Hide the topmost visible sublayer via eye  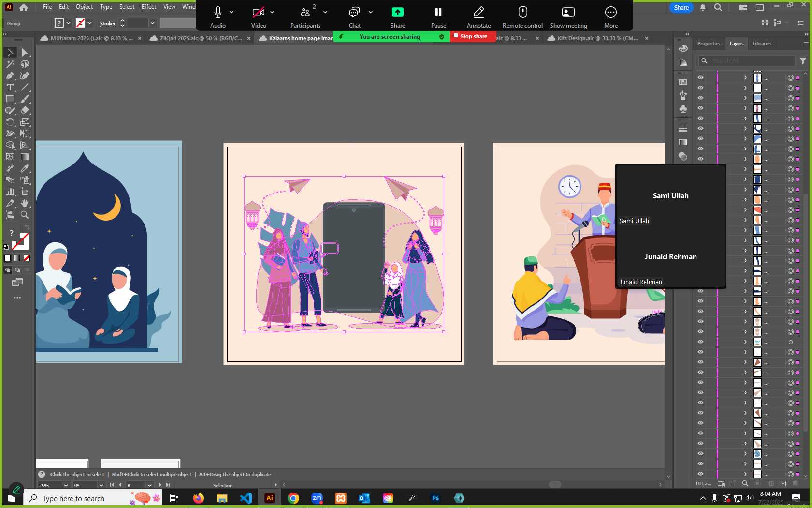[700, 77]
